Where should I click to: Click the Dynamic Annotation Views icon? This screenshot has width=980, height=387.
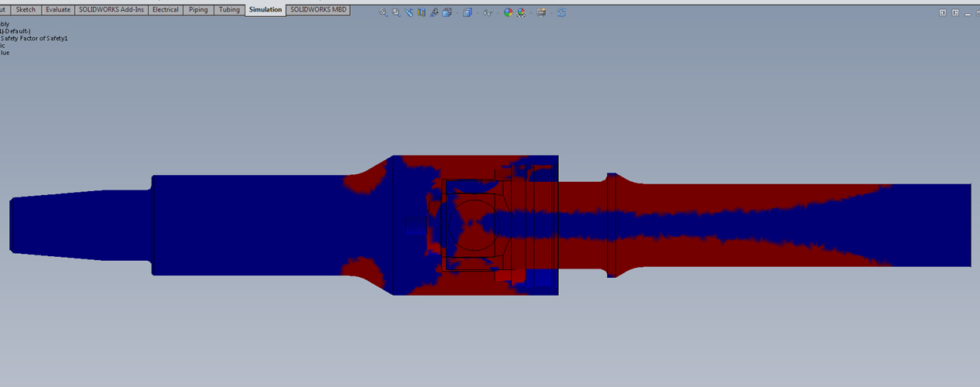[x=434, y=12]
